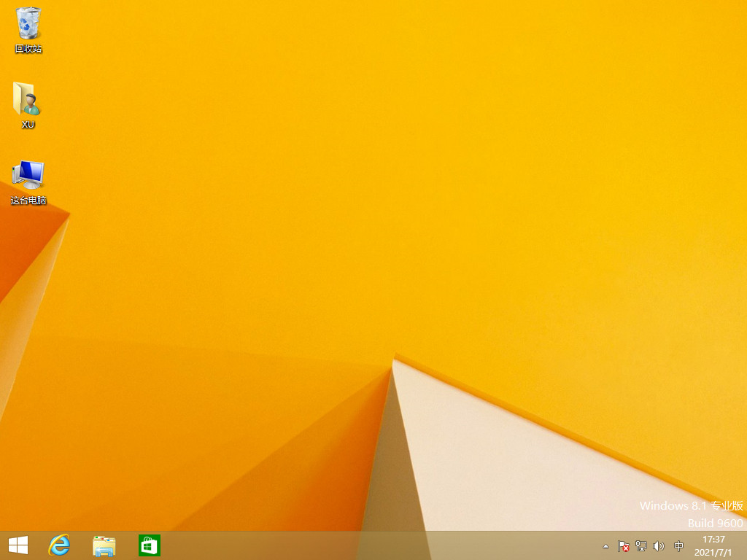Open the volume slider from the tray
747x560 pixels.
pyautogui.click(x=659, y=545)
